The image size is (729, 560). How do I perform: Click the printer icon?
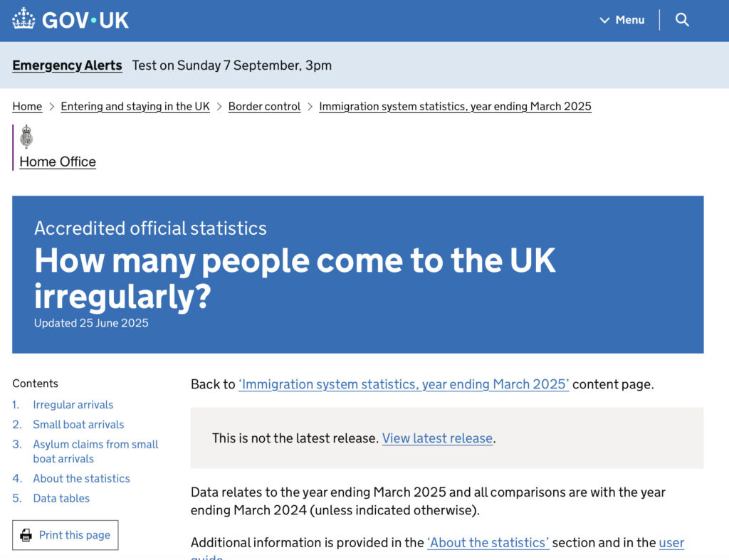point(26,535)
